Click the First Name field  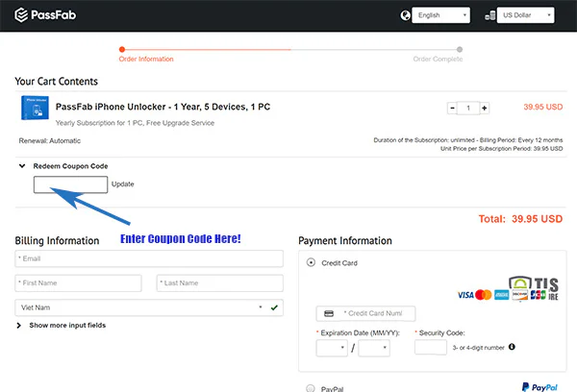click(x=78, y=283)
